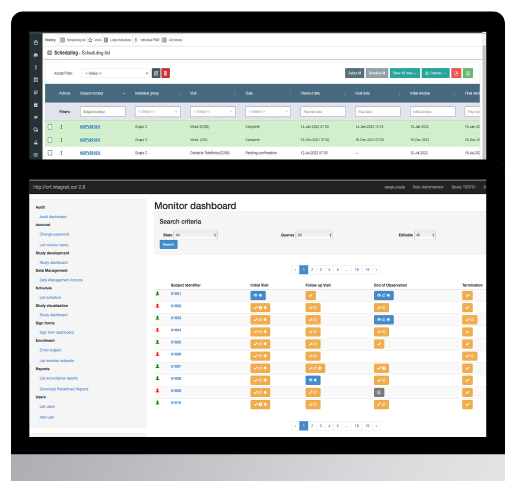Click the gray Deselect All button
The image size is (514, 481).
tap(377, 73)
